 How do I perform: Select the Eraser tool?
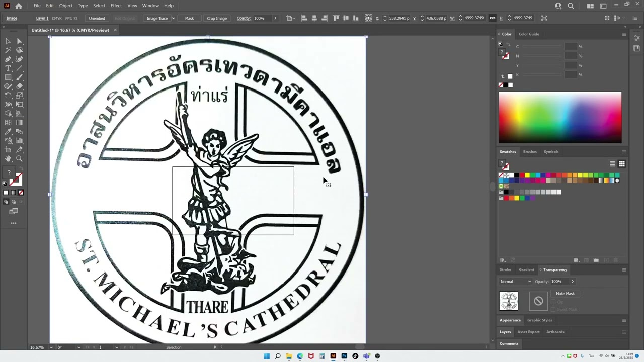pyautogui.click(x=19, y=86)
